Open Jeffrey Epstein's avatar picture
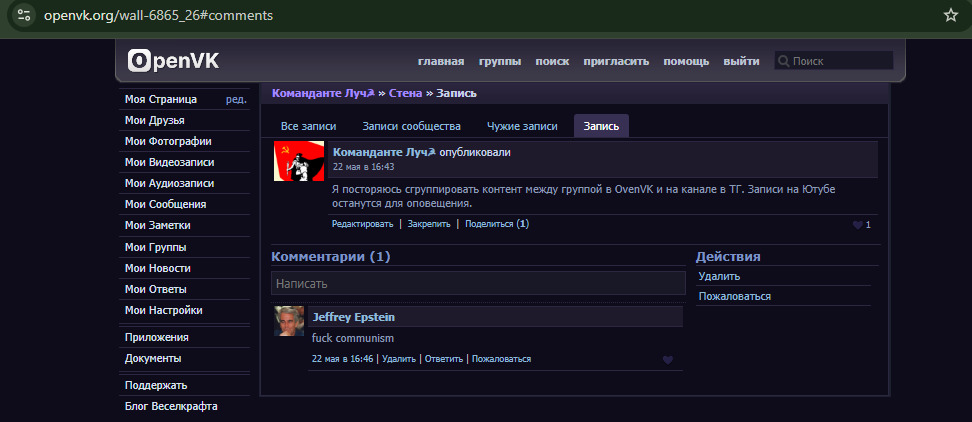The width and height of the screenshot is (972, 422). tap(289, 321)
